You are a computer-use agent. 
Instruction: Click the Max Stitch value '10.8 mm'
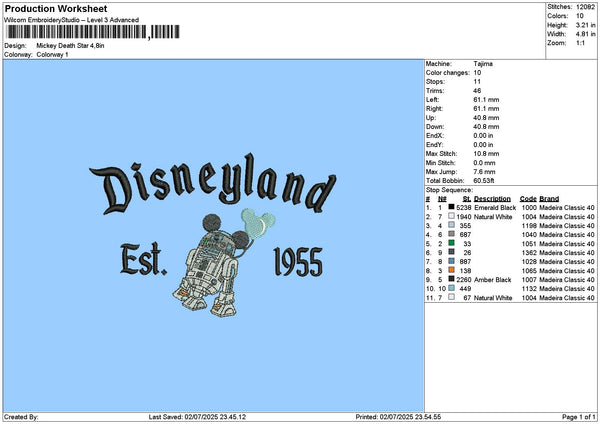(x=486, y=153)
